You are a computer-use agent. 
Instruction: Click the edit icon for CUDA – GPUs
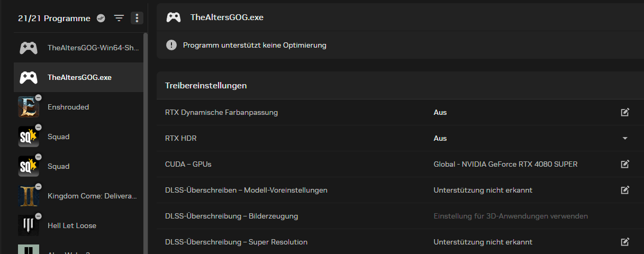pos(625,164)
